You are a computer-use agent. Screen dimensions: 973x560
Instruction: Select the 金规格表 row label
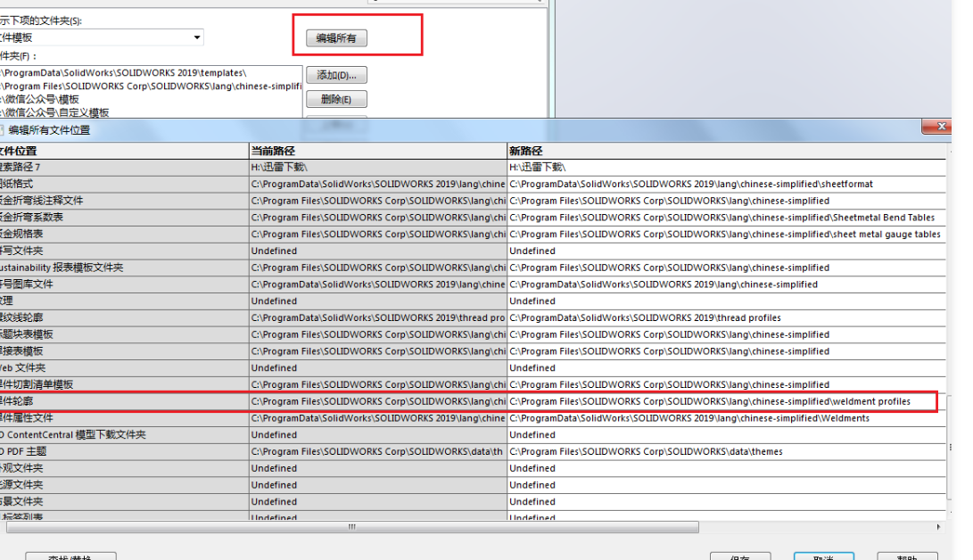124,235
